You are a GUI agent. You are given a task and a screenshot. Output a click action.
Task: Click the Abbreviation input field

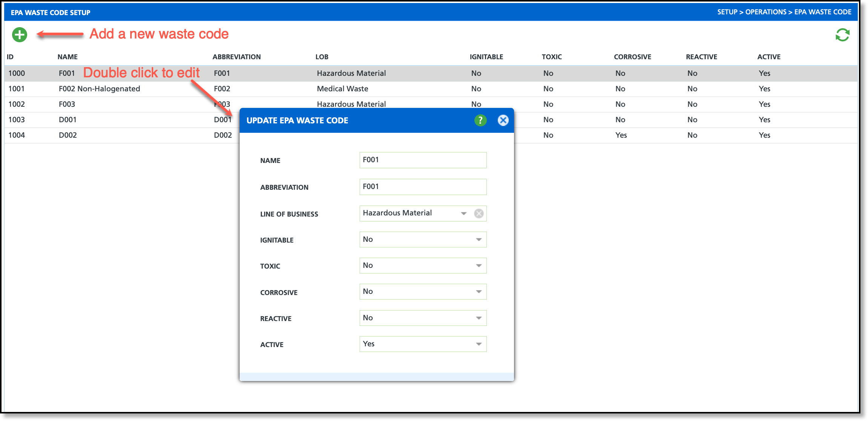[x=423, y=187]
